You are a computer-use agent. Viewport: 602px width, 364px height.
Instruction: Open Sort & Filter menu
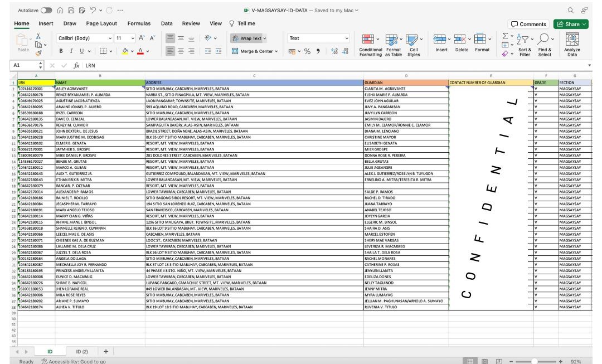[525, 45]
